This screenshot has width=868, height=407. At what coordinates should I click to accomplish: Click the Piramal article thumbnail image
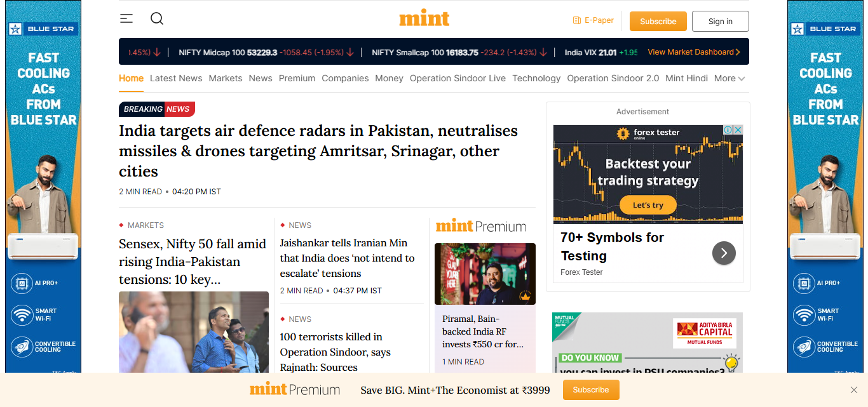tap(485, 274)
